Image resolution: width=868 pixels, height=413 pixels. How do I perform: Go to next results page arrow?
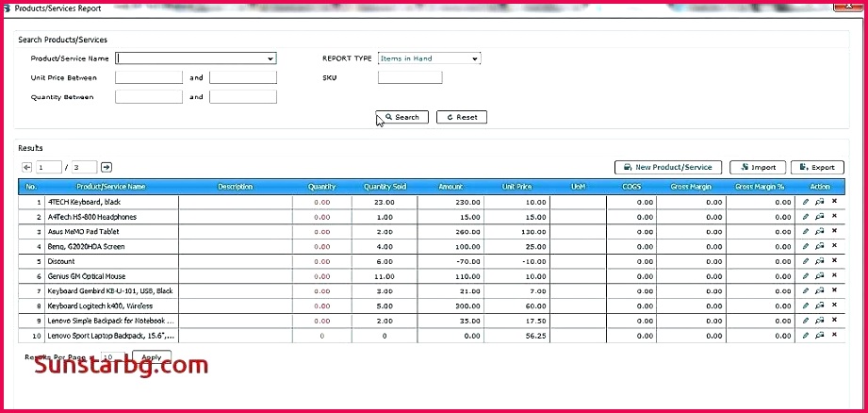click(x=106, y=167)
